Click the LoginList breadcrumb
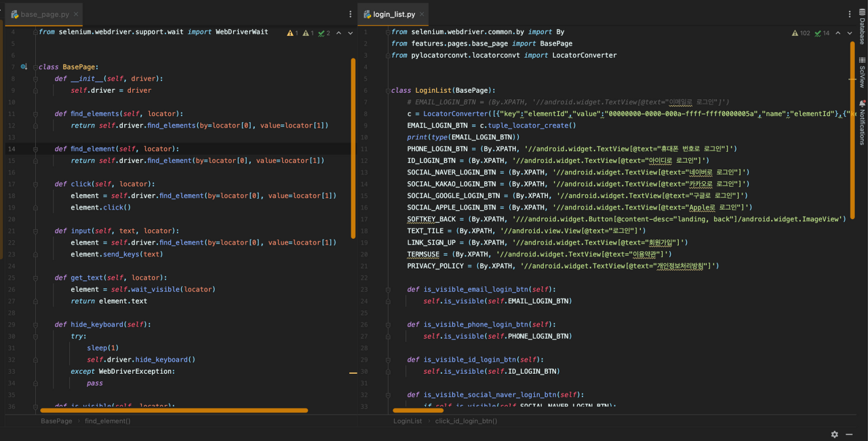The image size is (868, 441). coord(408,421)
